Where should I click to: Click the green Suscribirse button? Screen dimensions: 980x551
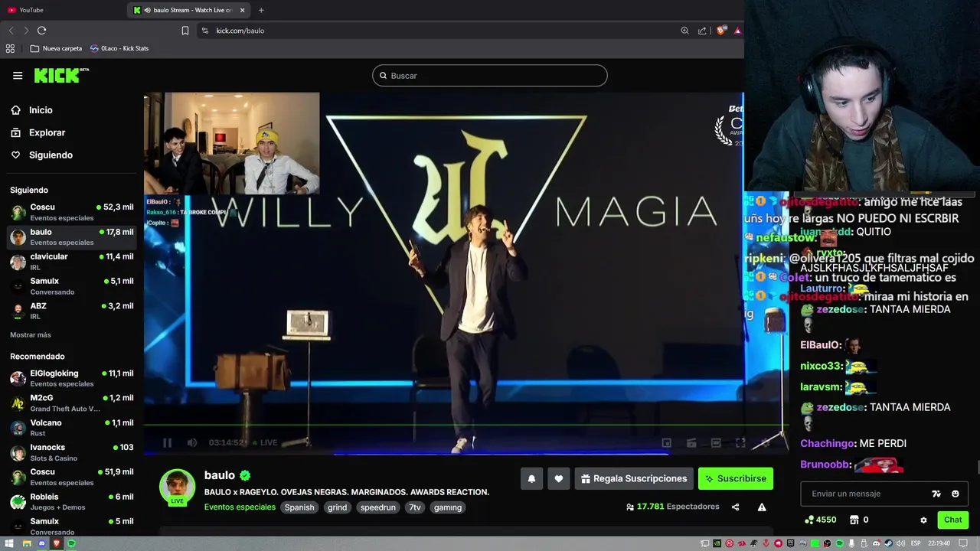(736, 478)
